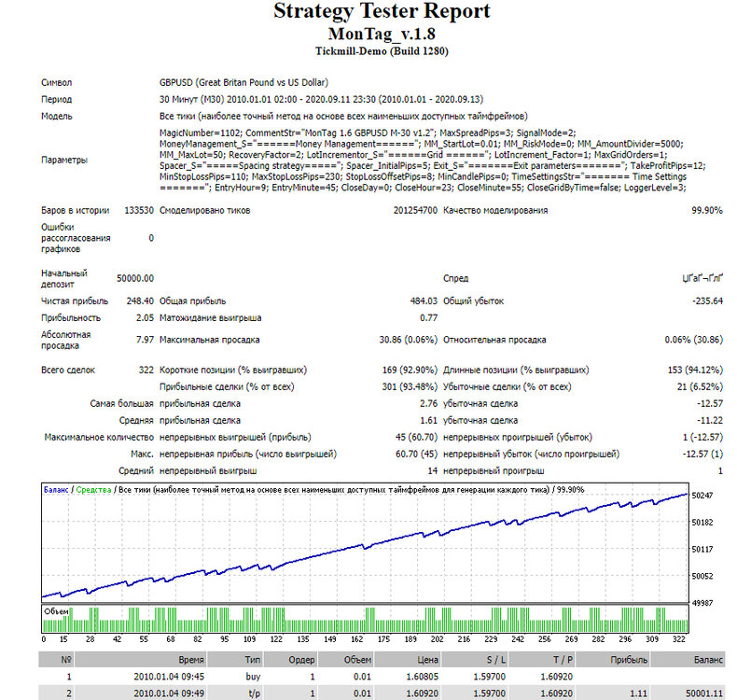Click the 'Качество моделирования' label

click(x=495, y=211)
